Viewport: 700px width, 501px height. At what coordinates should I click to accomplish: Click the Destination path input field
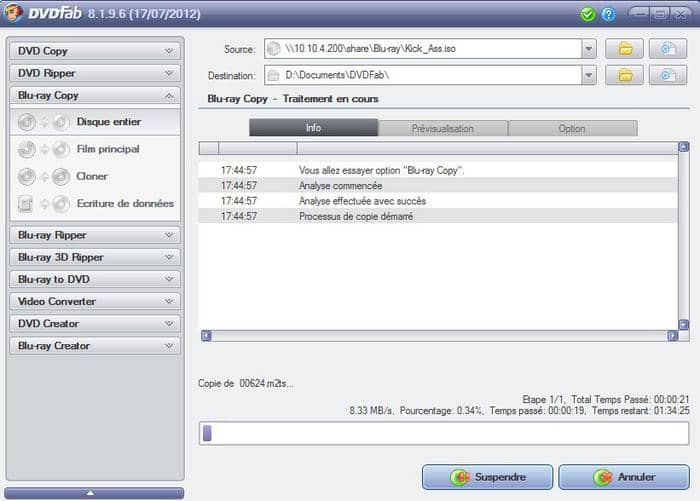[x=423, y=75]
